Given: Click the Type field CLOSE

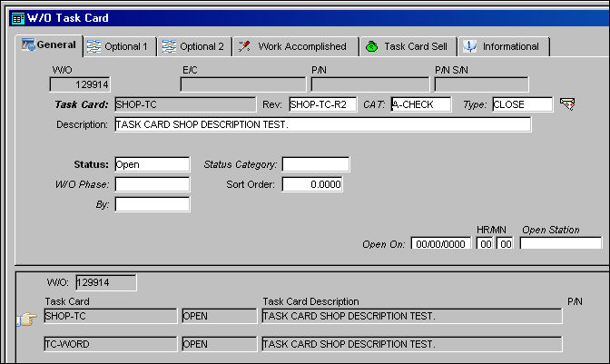Looking at the screenshot, I should point(523,104).
